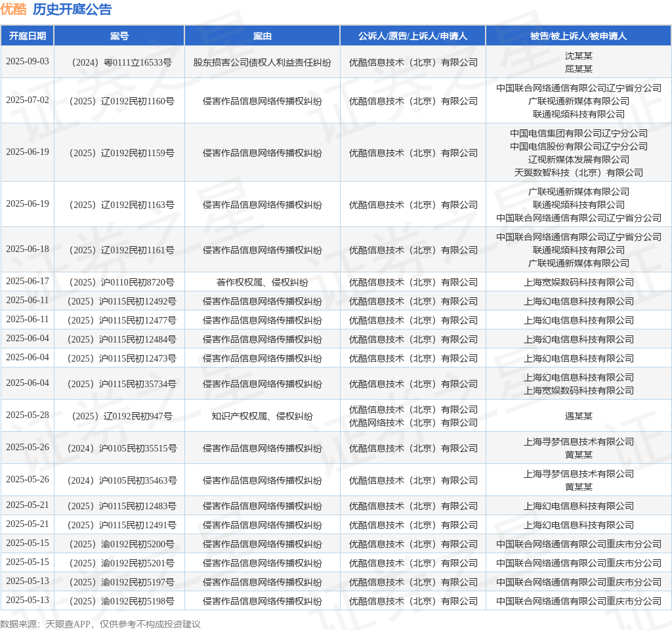
Task: Click case number 渝0192民初5200号
Action: point(121,544)
